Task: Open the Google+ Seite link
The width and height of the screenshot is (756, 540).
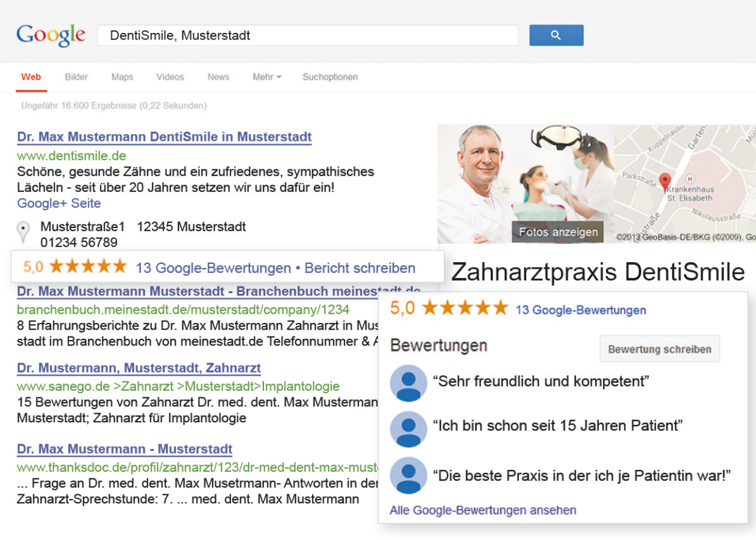Action: tap(59, 204)
